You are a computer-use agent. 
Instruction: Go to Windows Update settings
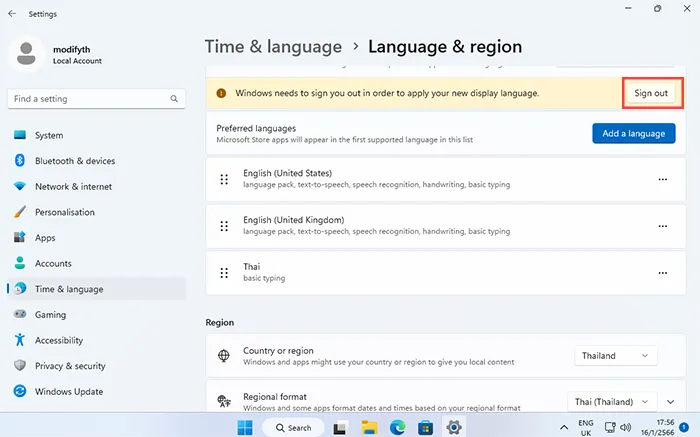click(x=96, y=391)
